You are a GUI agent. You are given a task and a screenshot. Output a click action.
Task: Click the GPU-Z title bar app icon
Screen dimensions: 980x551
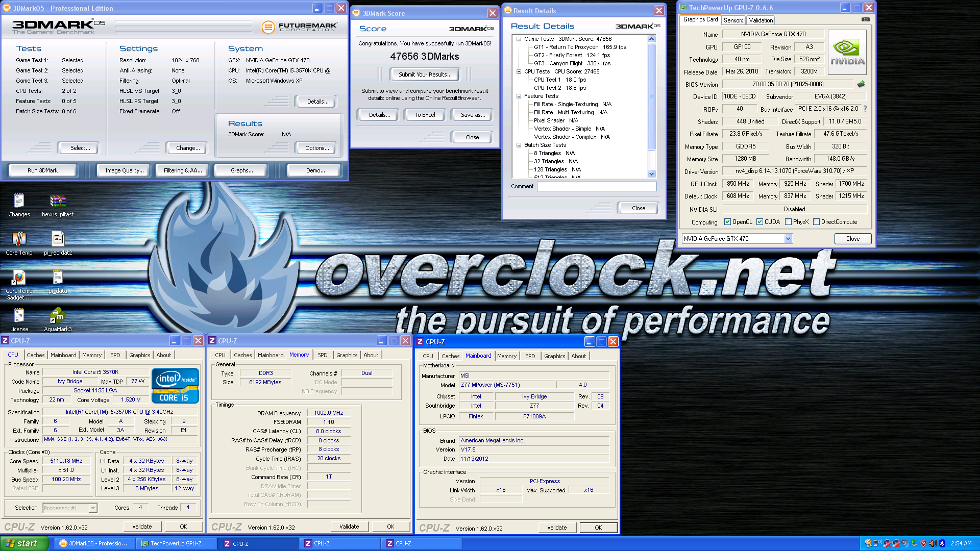[683, 8]
